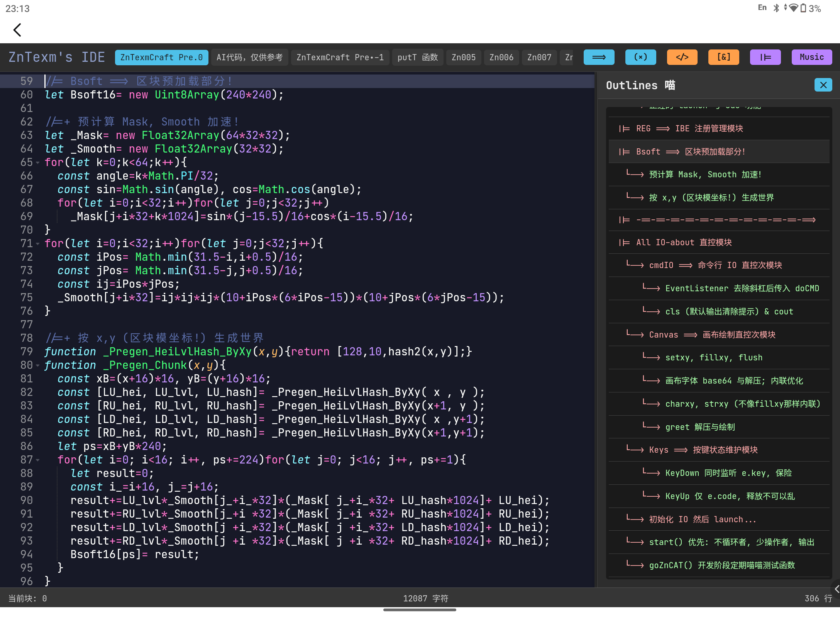Collapse the fold arrow at line 65
The height and width of the screenshot is (618, 840).
coord(38,163)
